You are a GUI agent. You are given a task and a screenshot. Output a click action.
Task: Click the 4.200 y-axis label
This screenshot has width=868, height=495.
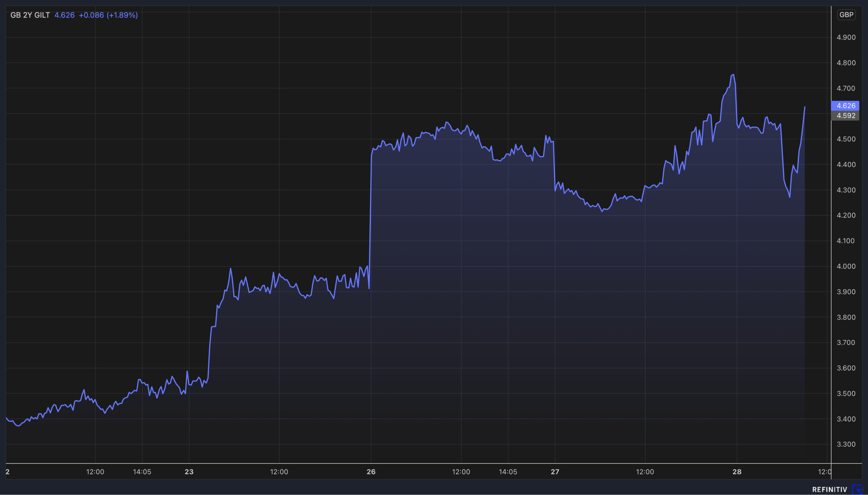pos(846,215)
